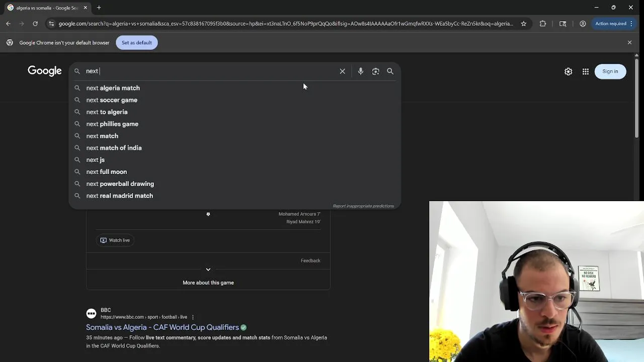Reload the page with refresh icon

click(35, 24)
